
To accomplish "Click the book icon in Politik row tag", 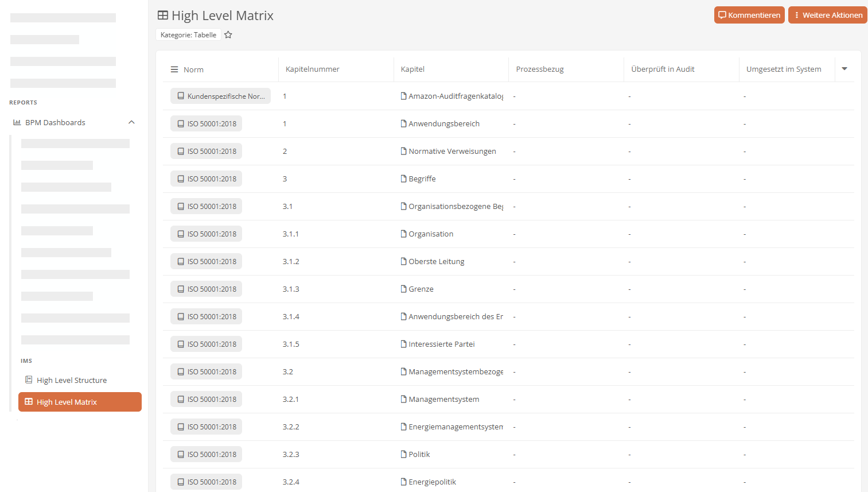I will coord(181,454).
